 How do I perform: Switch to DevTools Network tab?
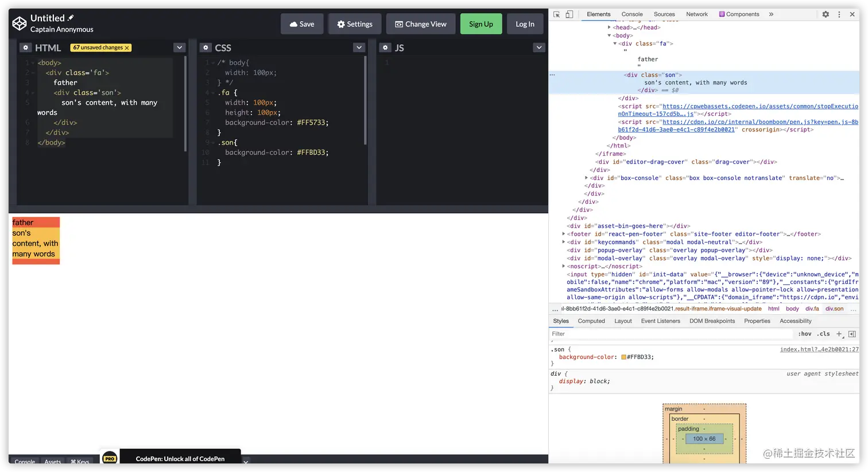pyautogui.click(x=697, y=14)
